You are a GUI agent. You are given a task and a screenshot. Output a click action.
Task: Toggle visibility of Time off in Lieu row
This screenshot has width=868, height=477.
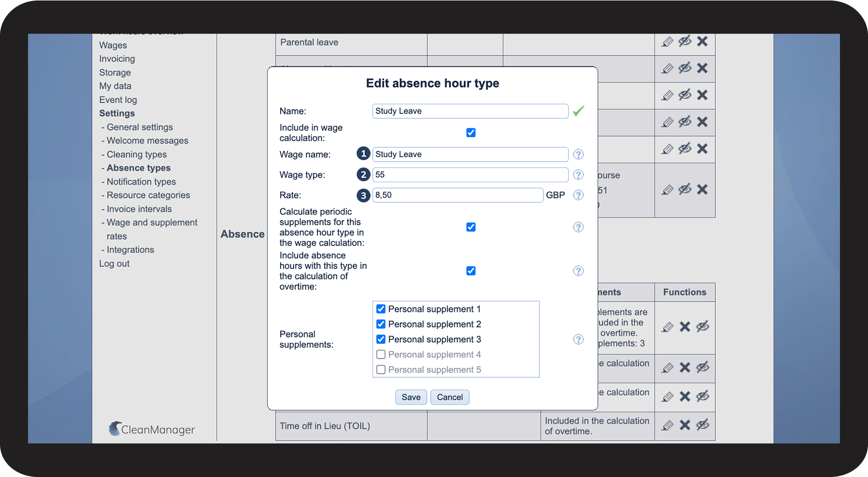point(702,425)
